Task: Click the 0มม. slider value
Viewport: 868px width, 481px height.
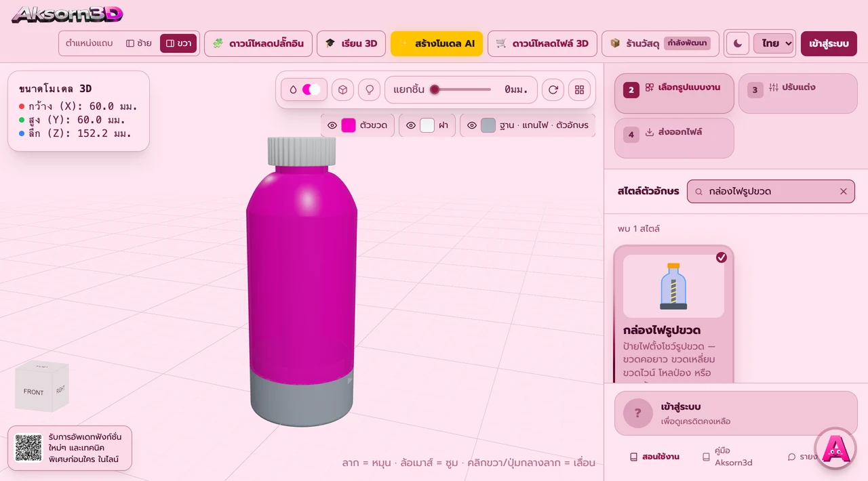Action: tap(516, 89)
